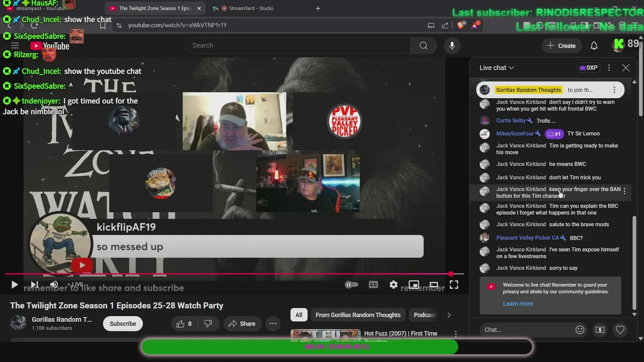Open the pinned Gorillas Random Thoughts banner menu
Screen dimensions: 644x362
click(x=614, y=90)
